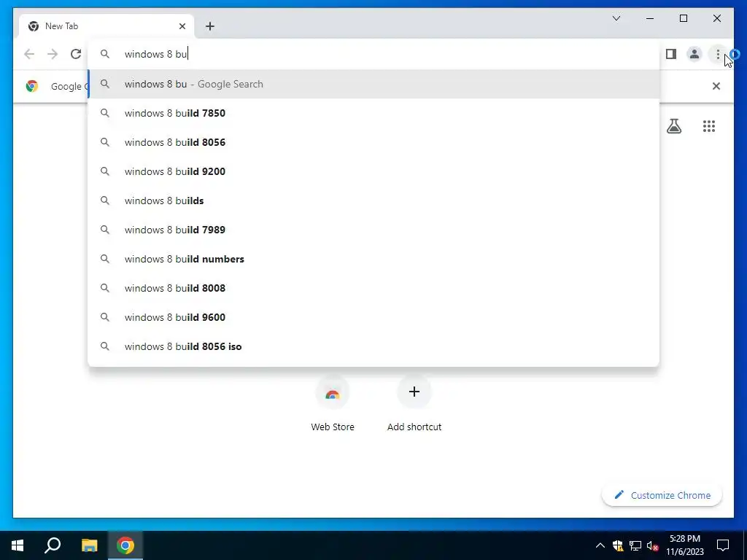Click the muted volume tray icon
Screen dimensions: 747x560
tap(653, 545)
